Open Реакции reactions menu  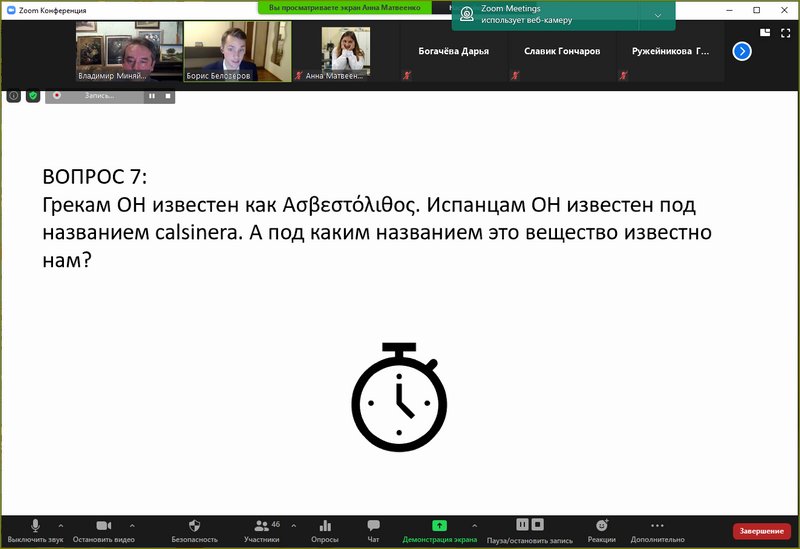tap(602, 531)
